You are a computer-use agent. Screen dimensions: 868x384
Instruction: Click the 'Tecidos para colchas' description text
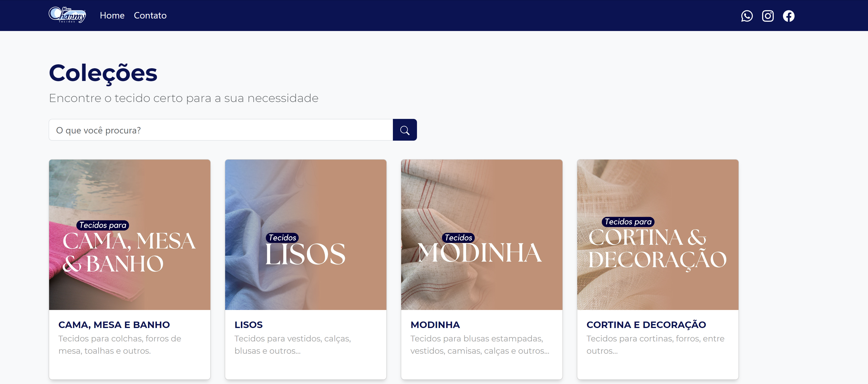[x=120, y=345]
